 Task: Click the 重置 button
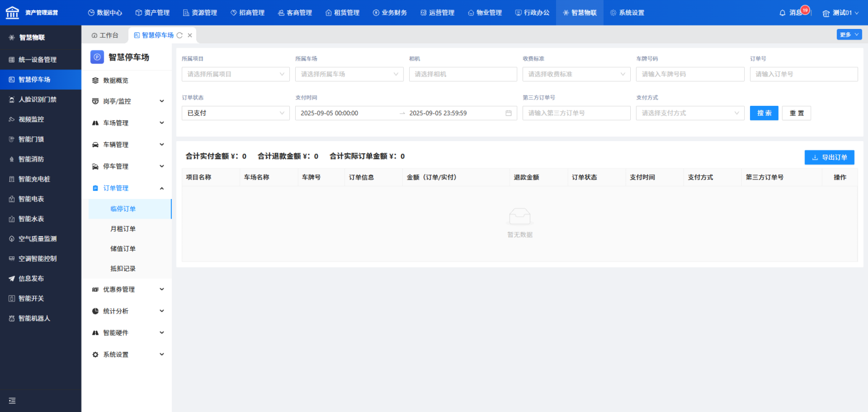[x=796, y=113]
